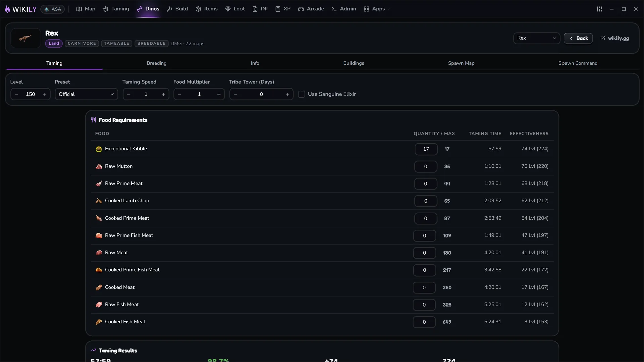Switch to the Spawn Map tab
This screenshot has height=362, width=644.
pos(461,63)
